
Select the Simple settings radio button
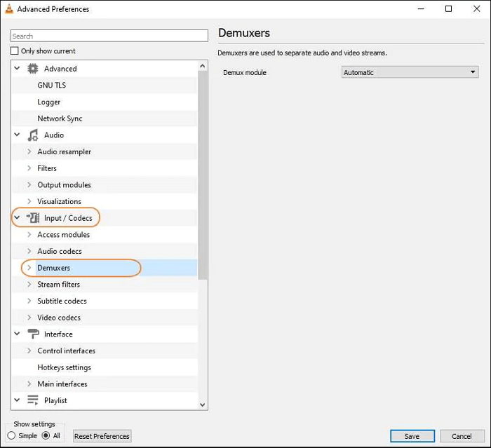(11, 436)
